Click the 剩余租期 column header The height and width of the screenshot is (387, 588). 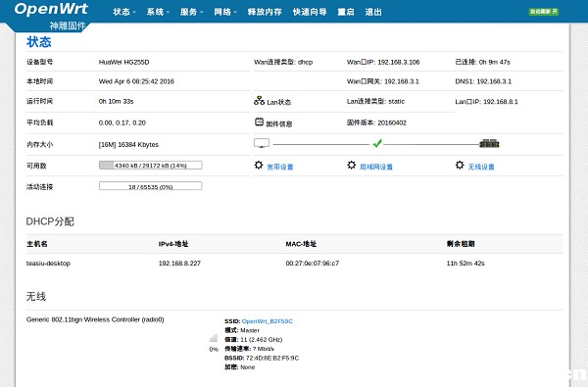pyautogui.click(x=461, y=244)
